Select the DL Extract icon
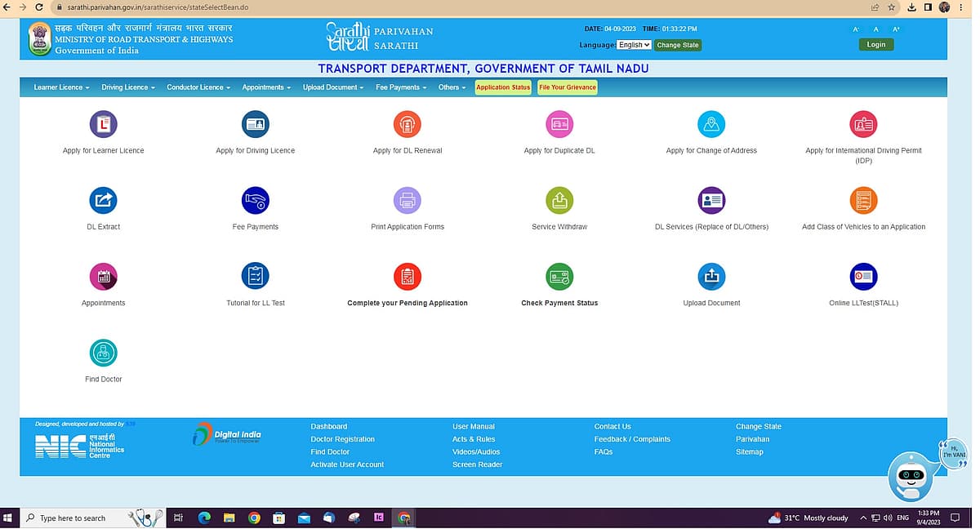Viewport: 980px width, 529px height. pos(103,201)
